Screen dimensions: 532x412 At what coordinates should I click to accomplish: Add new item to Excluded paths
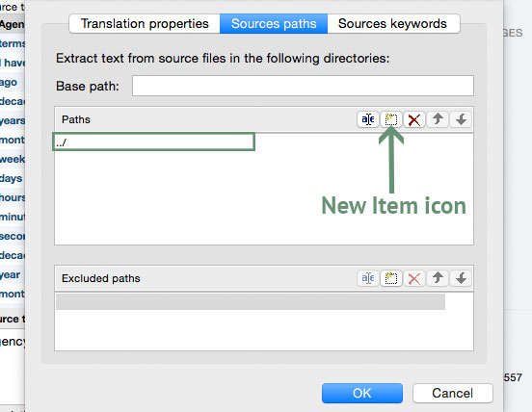[391, 278]
